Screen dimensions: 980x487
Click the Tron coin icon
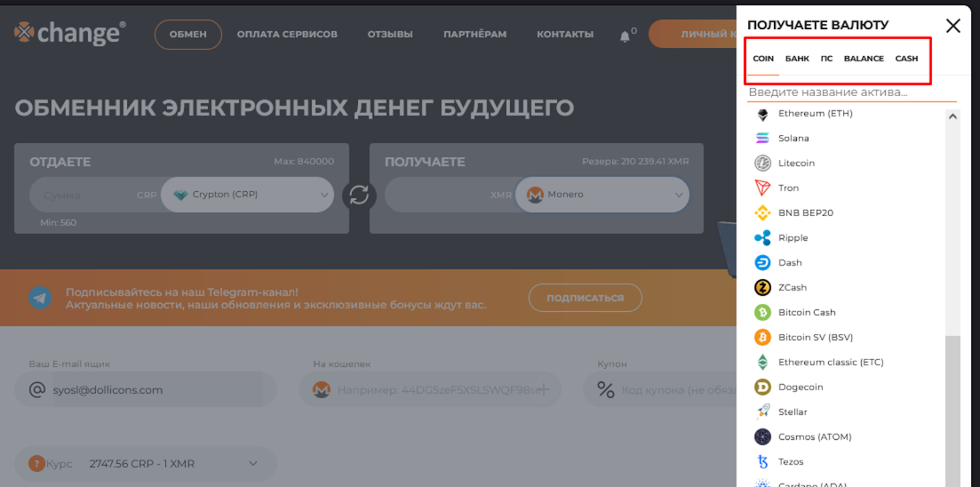tap(763, 188)
